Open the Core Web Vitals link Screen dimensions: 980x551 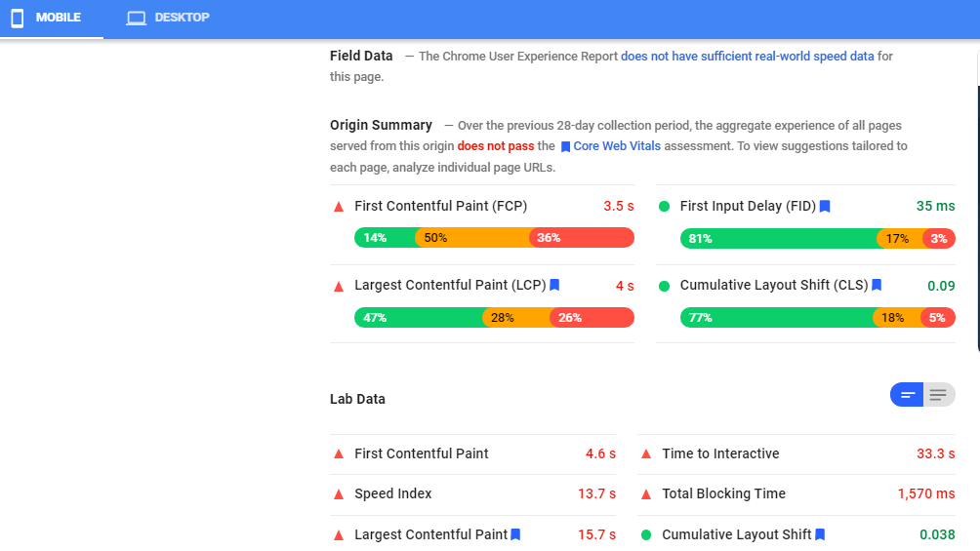(x=617, y=146)
